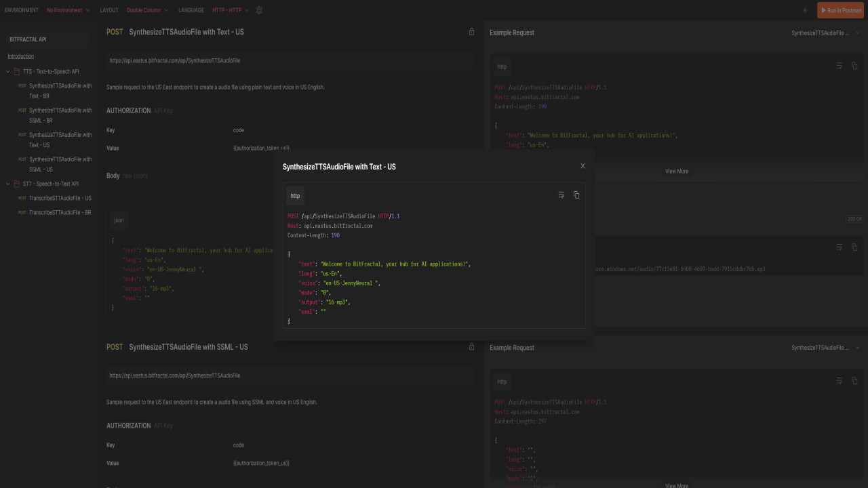Viewport: 868px width, 488px height.
Task: Click View More under first example request
Action: [677, 171]
